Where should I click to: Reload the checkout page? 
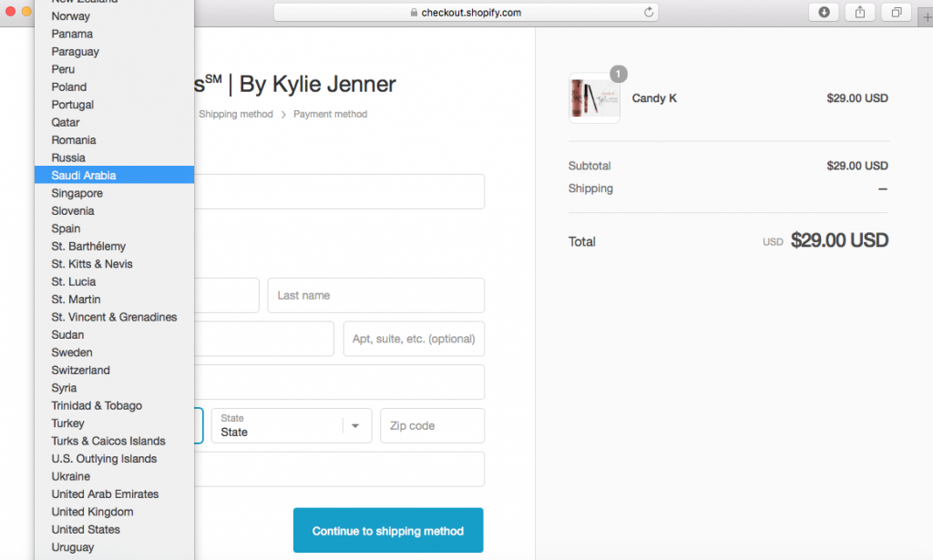click(649, 12)
